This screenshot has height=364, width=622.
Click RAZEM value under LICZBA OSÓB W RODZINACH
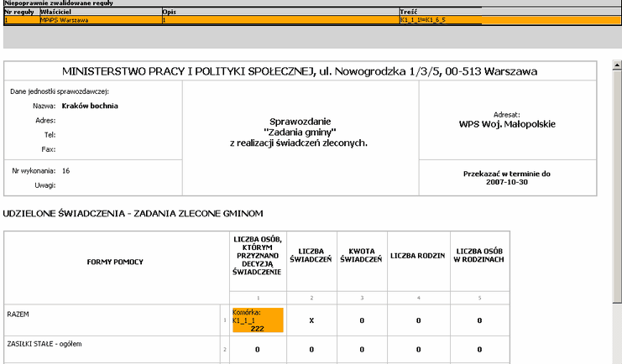(478, 320)
